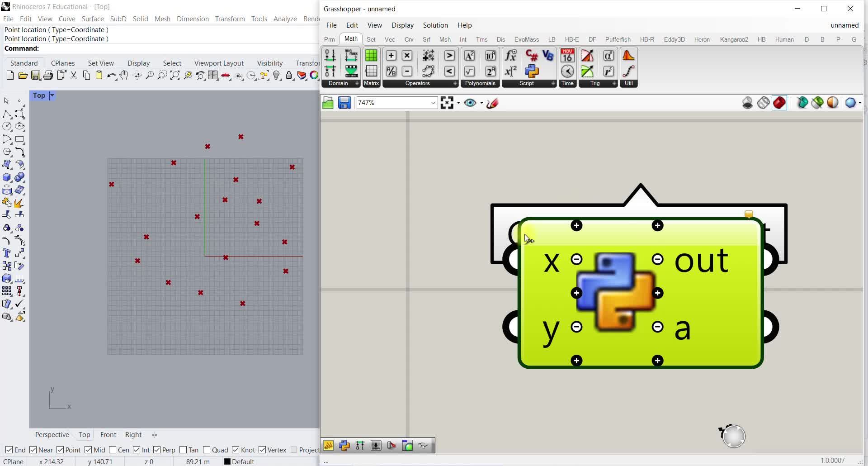This screenshot has width=868, height=466.
Task: Click the Rhino colour wheel icon
Action: pyautogui.click(x=314, y=76)
